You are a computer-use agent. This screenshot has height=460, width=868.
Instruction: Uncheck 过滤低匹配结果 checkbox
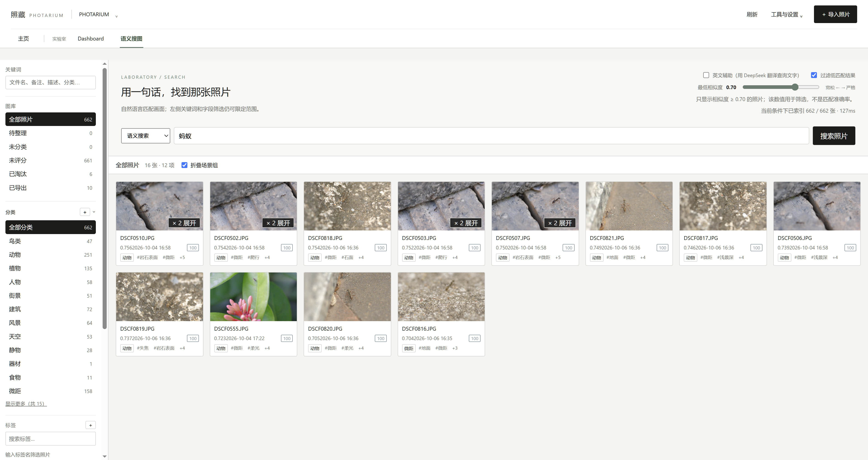point(814,75)
